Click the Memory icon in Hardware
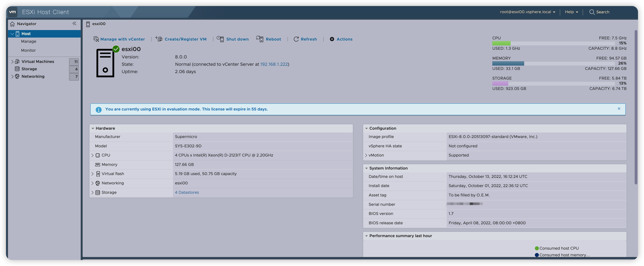The height and width of the screenshot is (266, 644). [98, 165]
